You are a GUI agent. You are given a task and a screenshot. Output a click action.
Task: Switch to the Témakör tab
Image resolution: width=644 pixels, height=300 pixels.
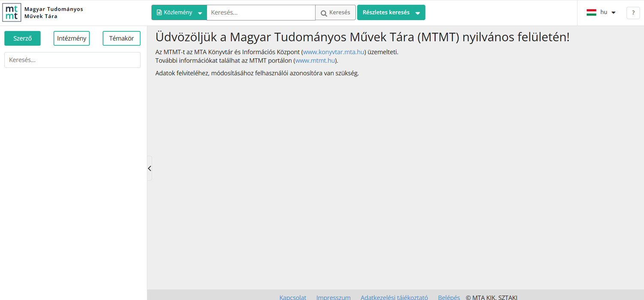122,38
